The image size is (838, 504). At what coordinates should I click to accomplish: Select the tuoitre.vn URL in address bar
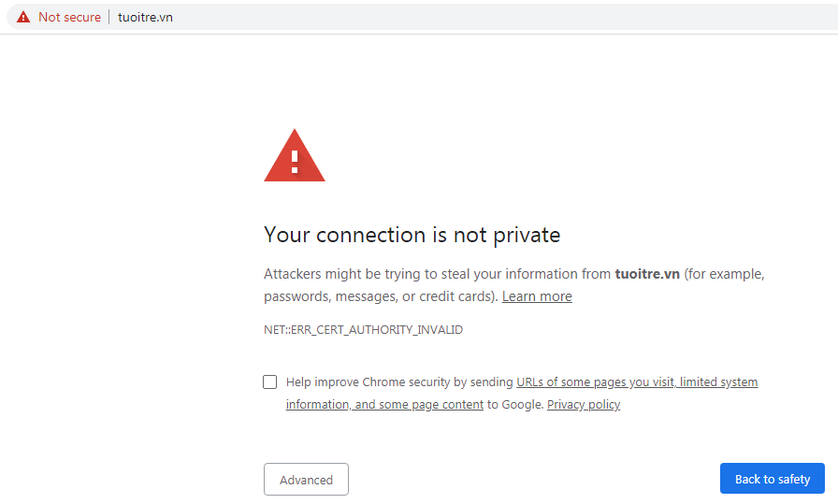click(145, 17)
